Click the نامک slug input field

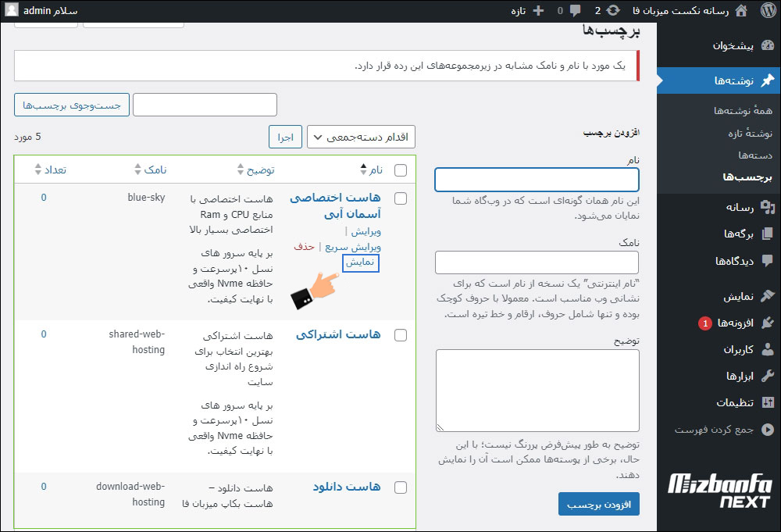[x=537, y=262]
